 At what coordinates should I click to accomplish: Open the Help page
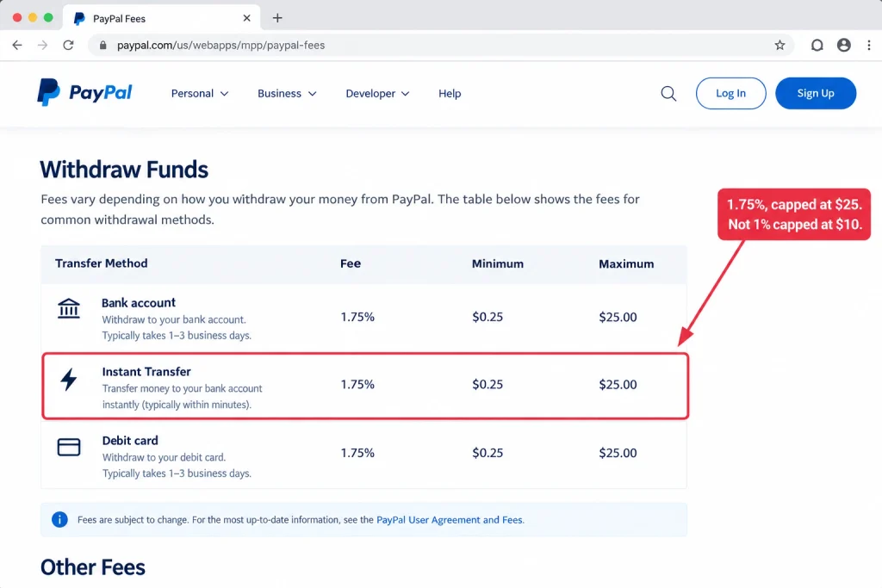pyautogui.click(x=450, y=93)
